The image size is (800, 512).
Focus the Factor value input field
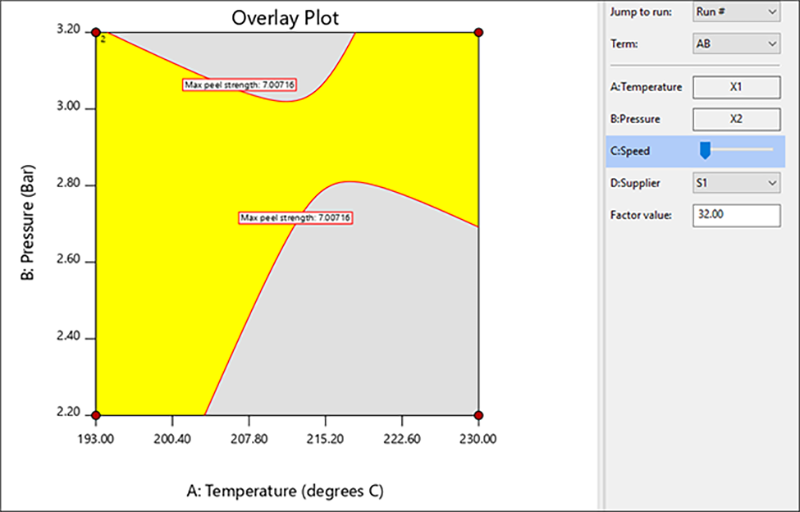pyautogui.click(x=735, y=215)
